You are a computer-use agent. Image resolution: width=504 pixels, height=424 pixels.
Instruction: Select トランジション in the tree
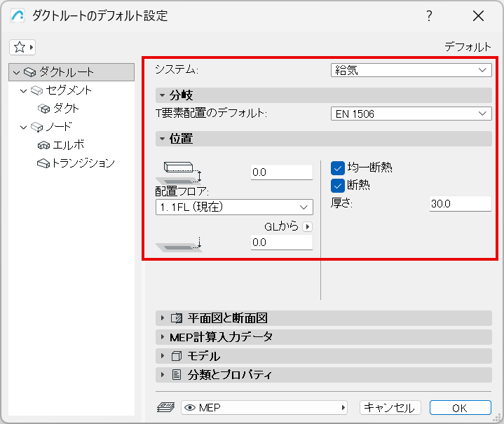pyautogui.click(x=83, y=163)
